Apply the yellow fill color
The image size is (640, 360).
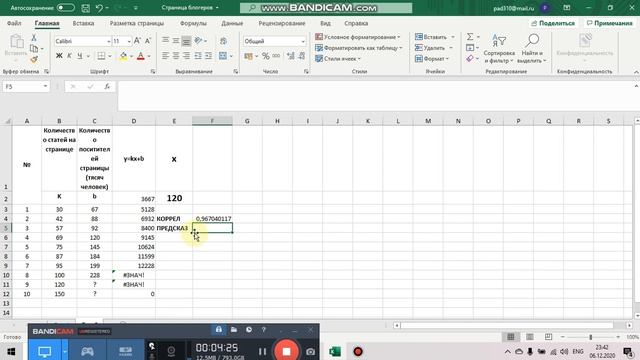(x=123, y=56)
